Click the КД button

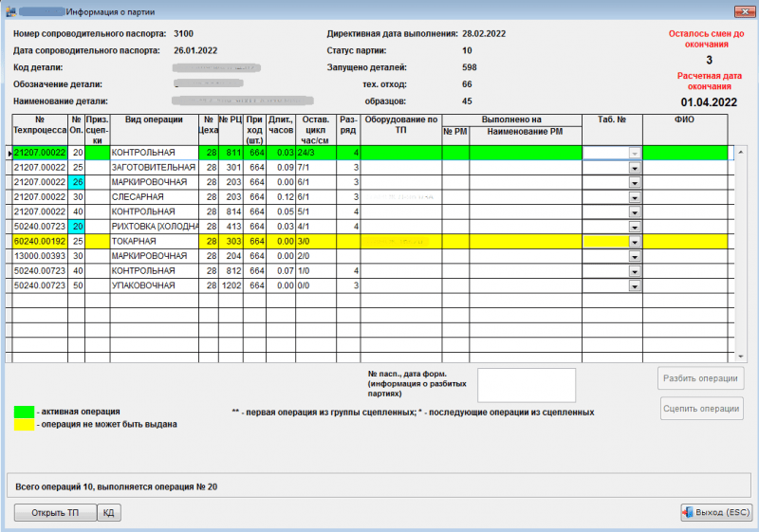coord(109,513)
